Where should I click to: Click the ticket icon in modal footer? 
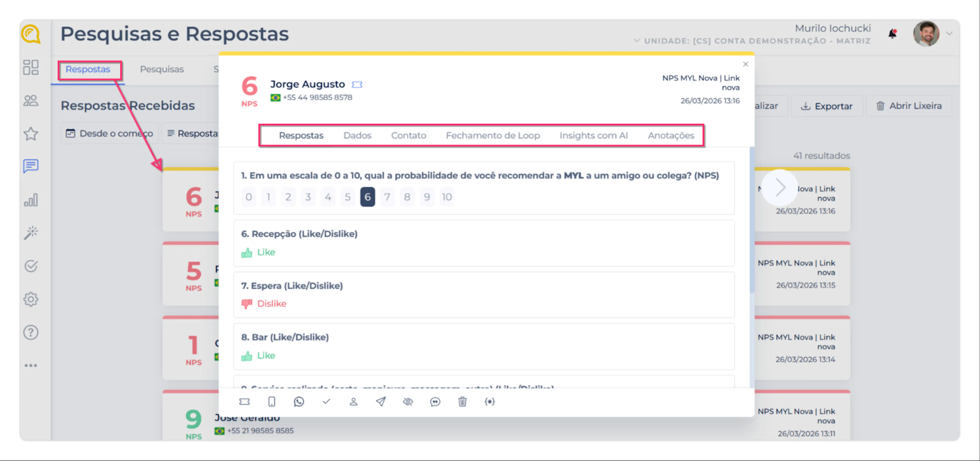point(244,402)
